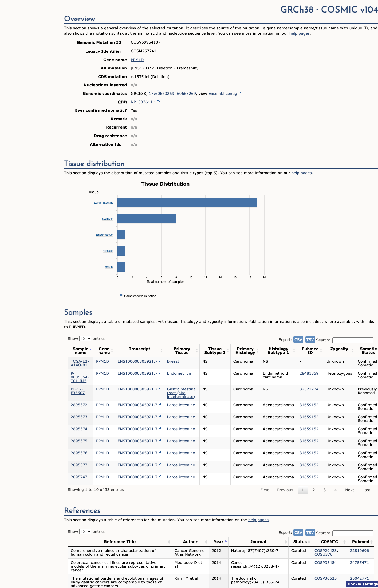Sort samples by Tissue Subtype 1 arrows
This screenshot has width=378, height=588.
pos(228,351)
